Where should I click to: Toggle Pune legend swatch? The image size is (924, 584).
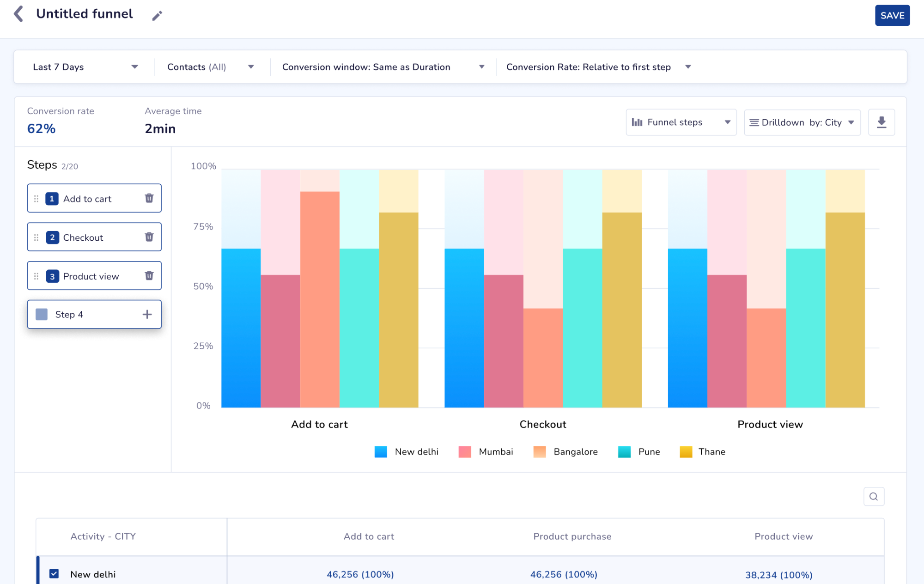tap(624, 452)
